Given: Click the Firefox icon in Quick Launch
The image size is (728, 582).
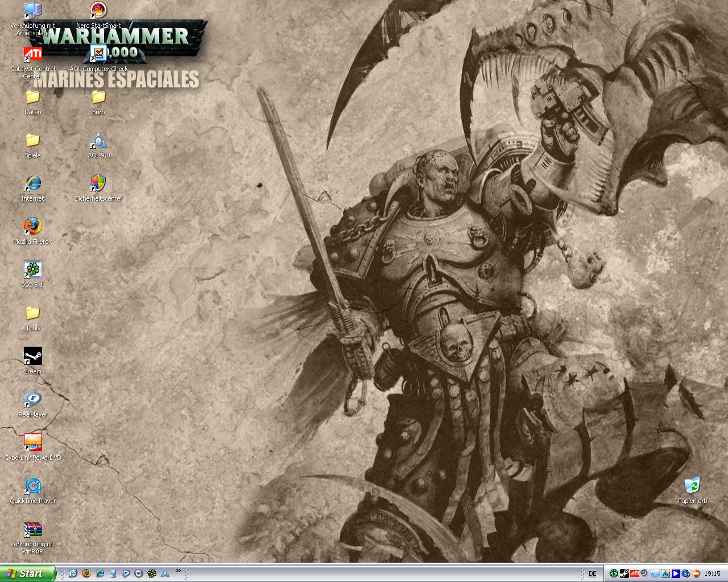Looking at the screenshot, I should (86, 573).
